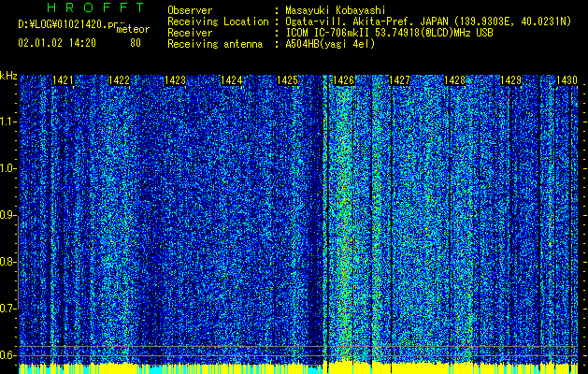
Task: Click the yellow signal-level bar graph
Action: point(299,367)
